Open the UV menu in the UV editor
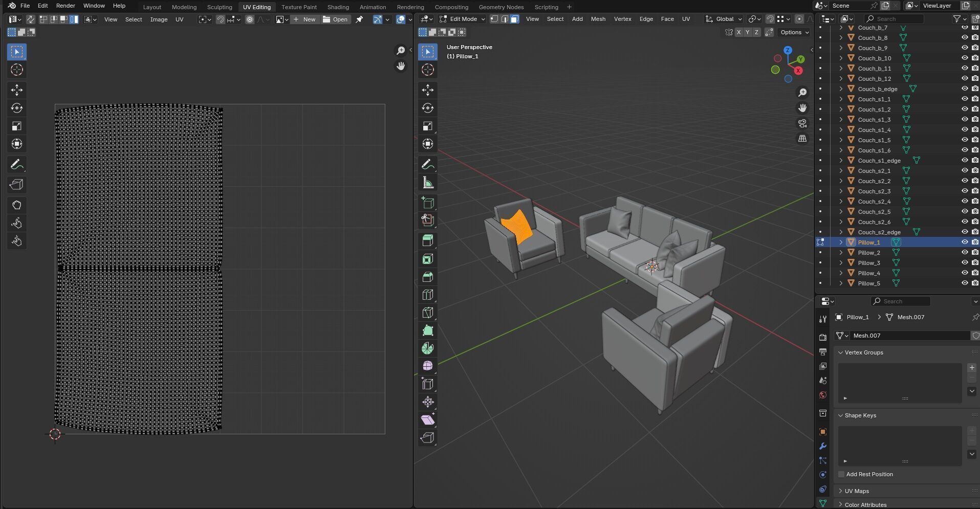The image size is (980, 509). (180, 19)
